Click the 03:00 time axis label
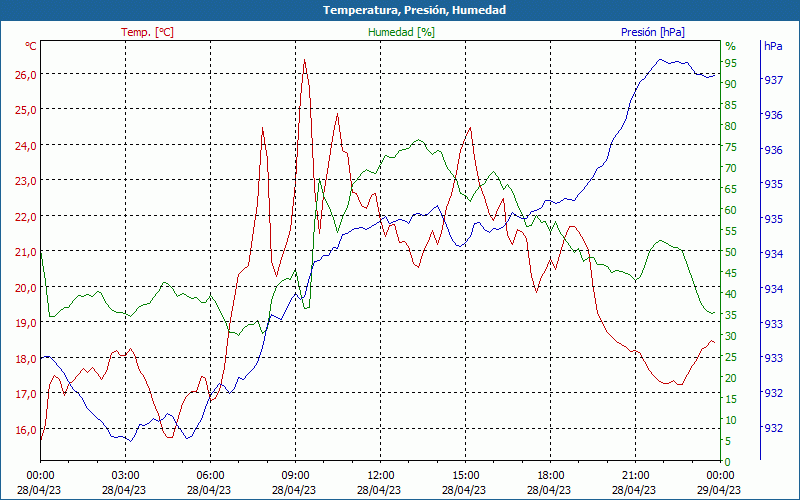 [126, 476]
